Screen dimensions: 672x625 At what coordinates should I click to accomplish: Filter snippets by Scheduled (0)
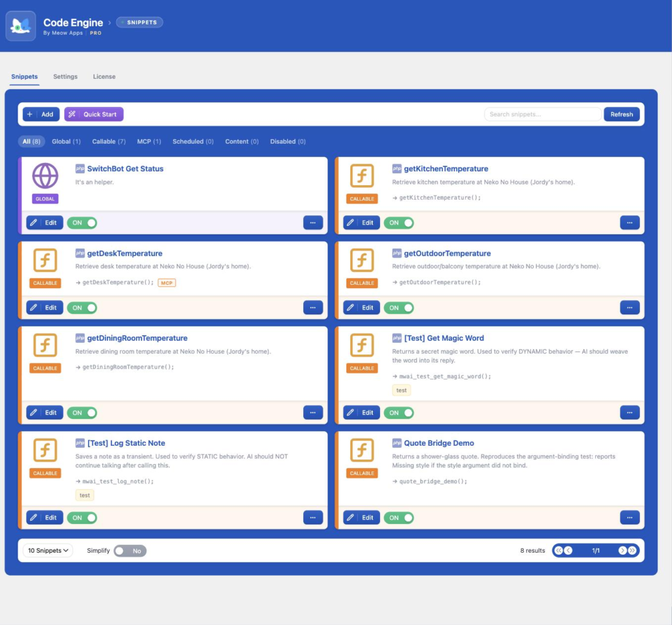(193, 141)
